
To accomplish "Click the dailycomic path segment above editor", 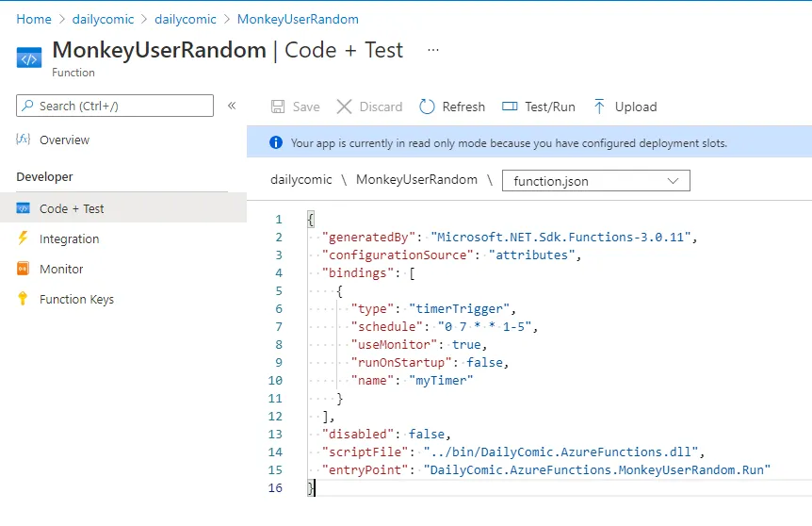I will [x=300, y=180].
